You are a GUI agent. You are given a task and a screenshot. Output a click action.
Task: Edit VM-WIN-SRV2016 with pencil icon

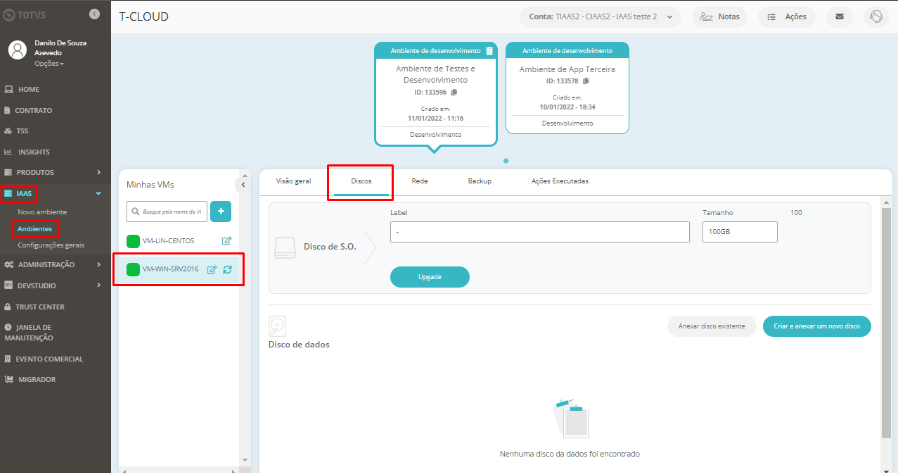(212, 269)
